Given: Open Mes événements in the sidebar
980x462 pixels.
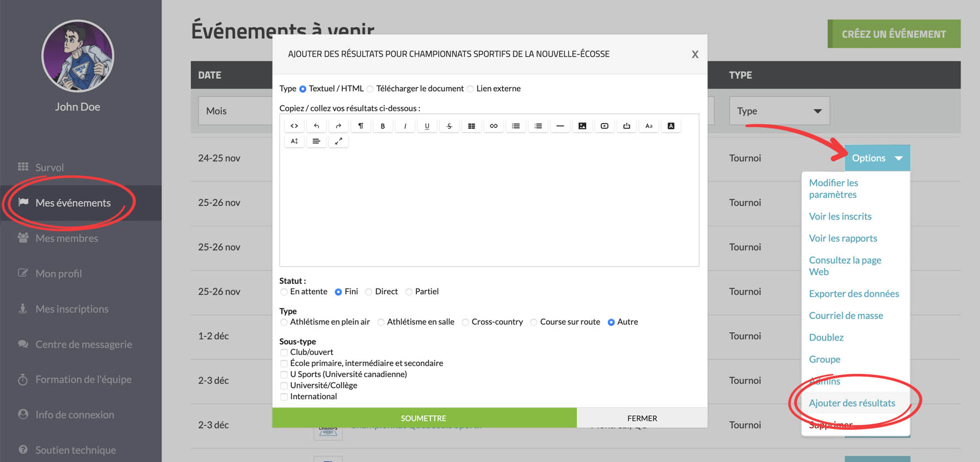Looking at the screenshot, I should coord(73,203).
